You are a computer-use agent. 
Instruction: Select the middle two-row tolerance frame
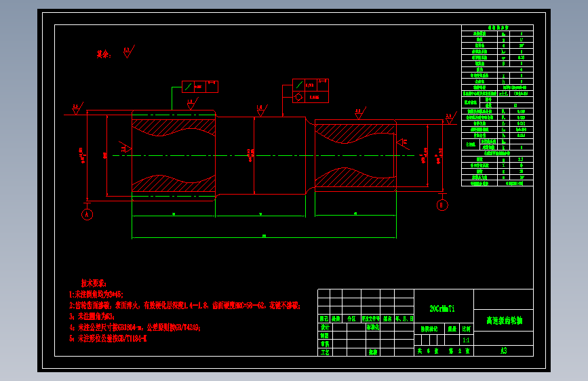311,91
